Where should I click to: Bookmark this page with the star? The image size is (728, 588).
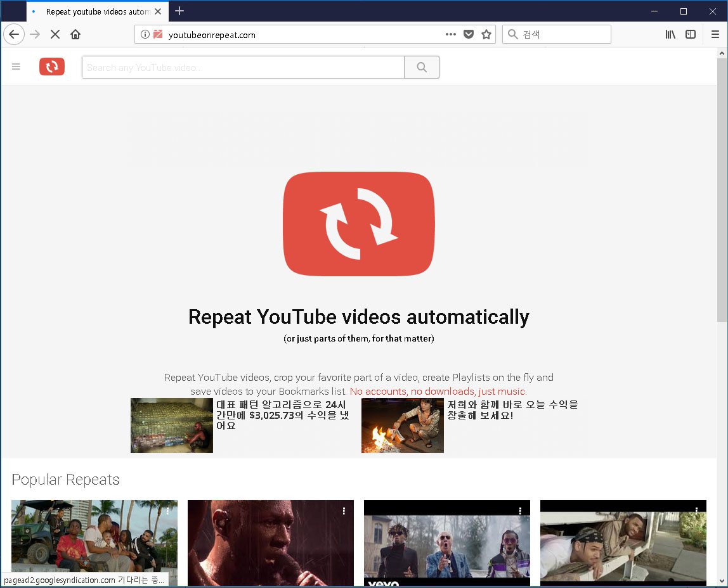[486, 34]
